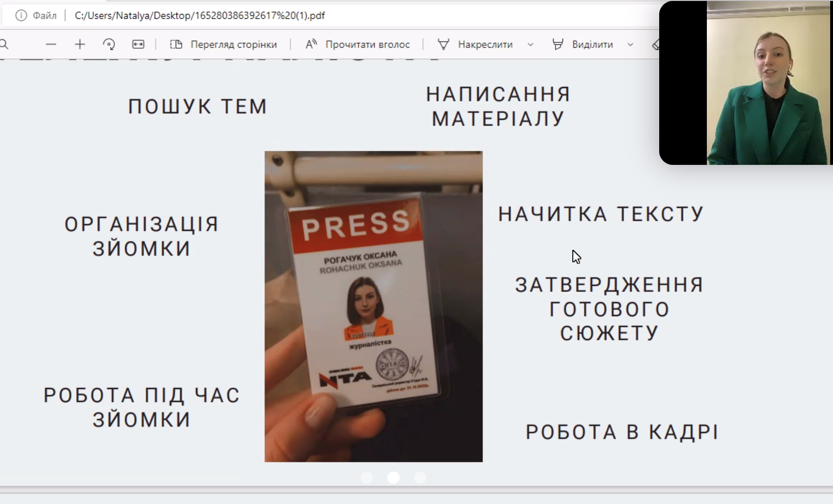This screenshot has width=833, height=504.
Task: Click the presenter webcam video thumbnail
Action: [769, 84]
